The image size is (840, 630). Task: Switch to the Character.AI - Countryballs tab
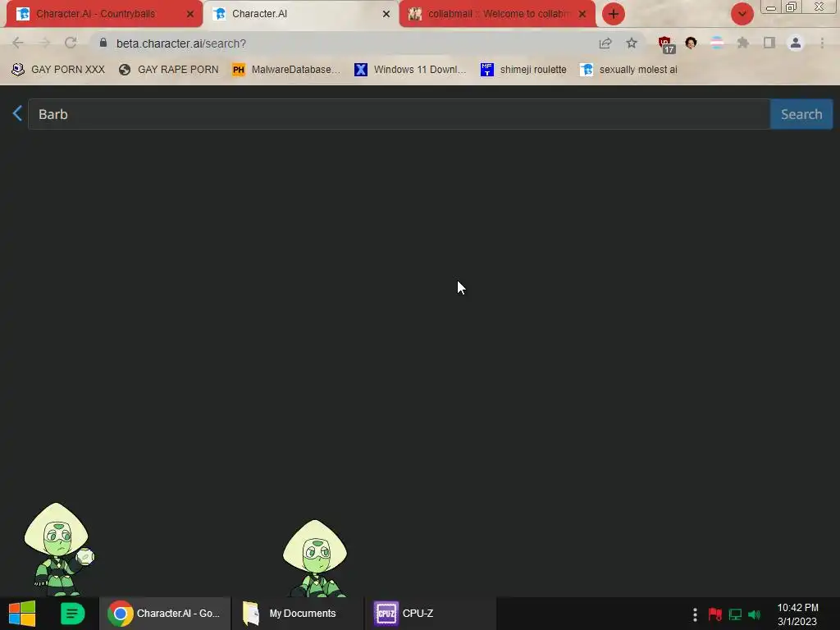(x=104, y=14)
